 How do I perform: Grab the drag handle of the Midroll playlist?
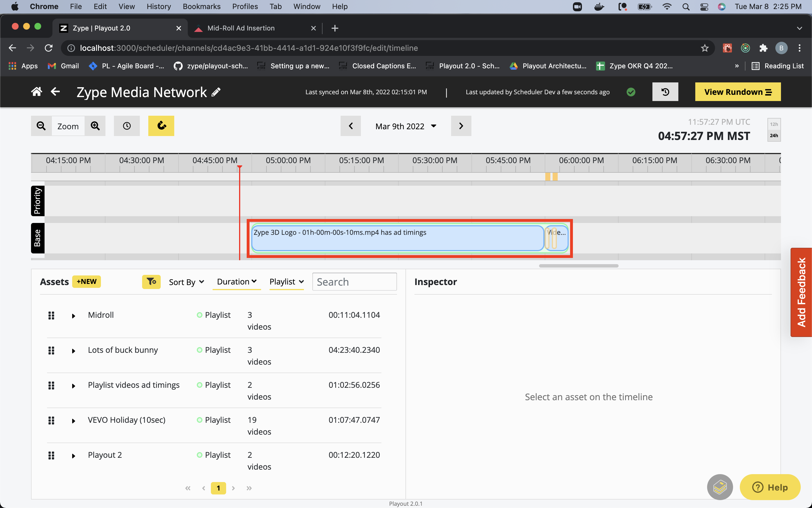click(51, 316)
